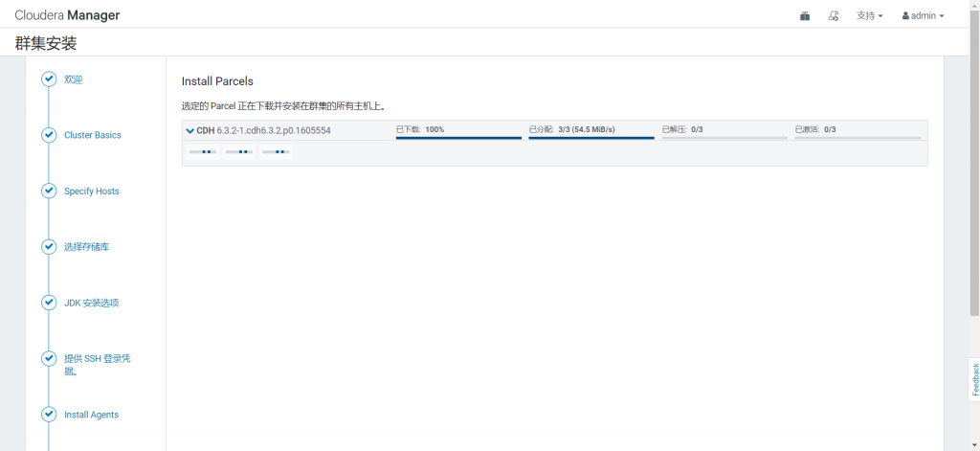Click the 欢迎 step checkmark icon
Image resolution: width=980 pixels, height=451 pixels.
coord(49,79)
